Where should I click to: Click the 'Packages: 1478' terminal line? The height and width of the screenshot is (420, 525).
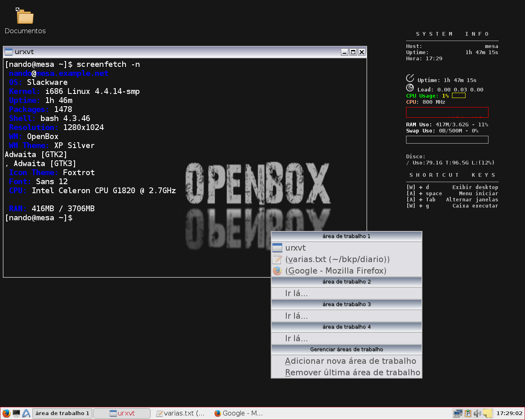click(41, 110)
